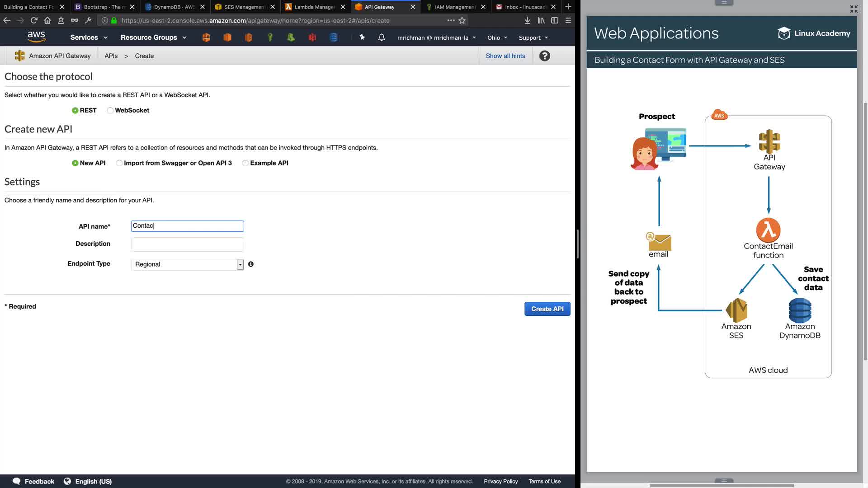This screenshot has height=488, width=868.
Task: Click the AWS logo home icon
Action: pos(36,37)
